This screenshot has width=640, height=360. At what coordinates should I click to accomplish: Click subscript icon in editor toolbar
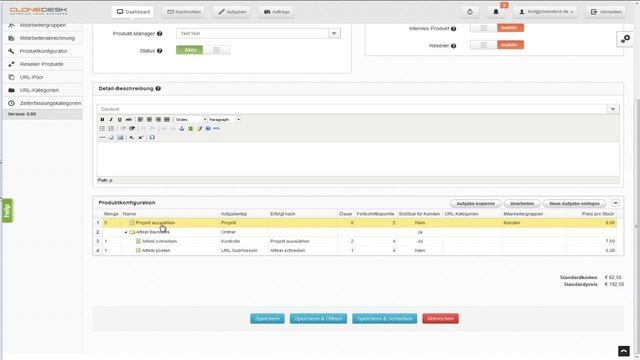(x=131, y=138)
